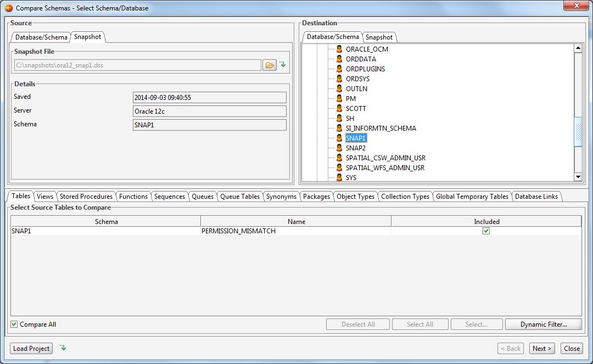Uncheck the Compare All checkbox
593x364 pixels.
coord(13,324)
